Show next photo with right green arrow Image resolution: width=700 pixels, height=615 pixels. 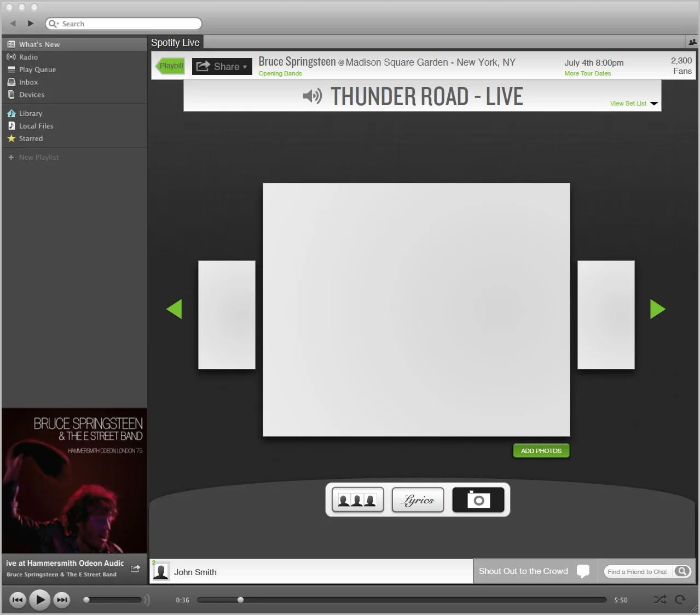point(657,309)
